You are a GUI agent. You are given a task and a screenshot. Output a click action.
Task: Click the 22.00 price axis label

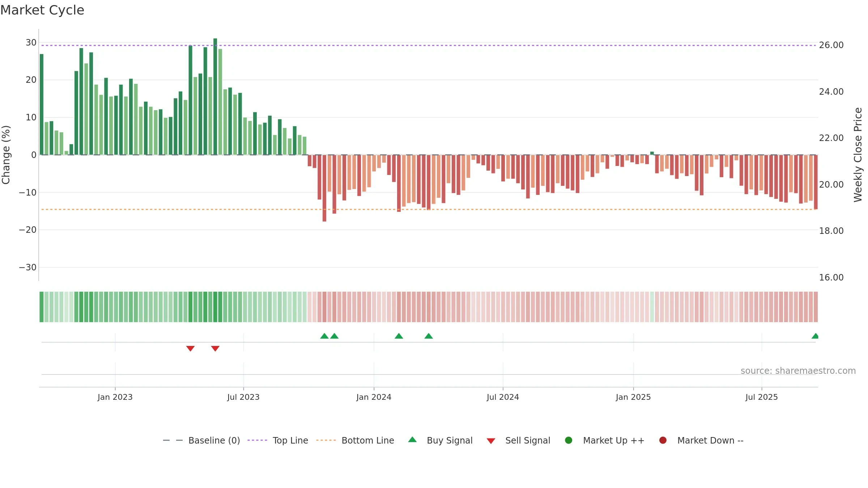point(831,138)
